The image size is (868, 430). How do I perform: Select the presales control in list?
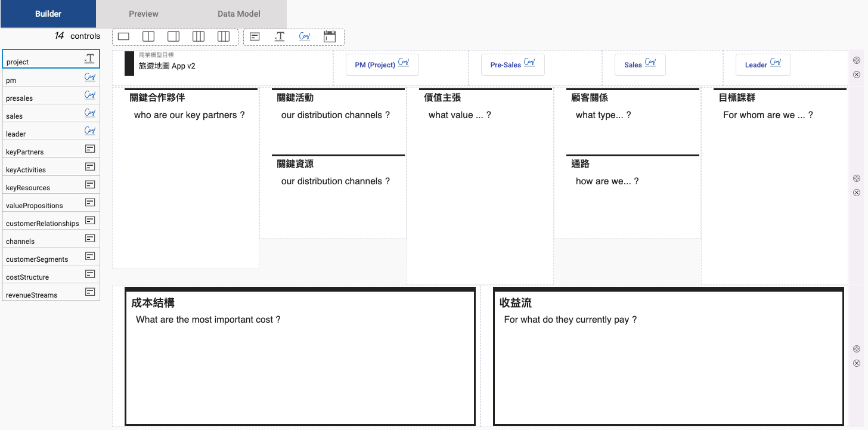tap(51, 95)
